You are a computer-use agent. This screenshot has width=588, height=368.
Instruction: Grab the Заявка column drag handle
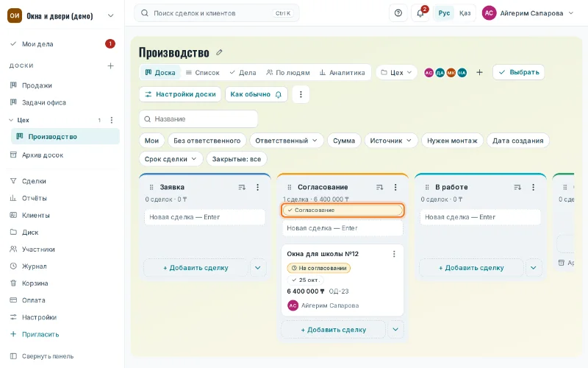[151, 187]
